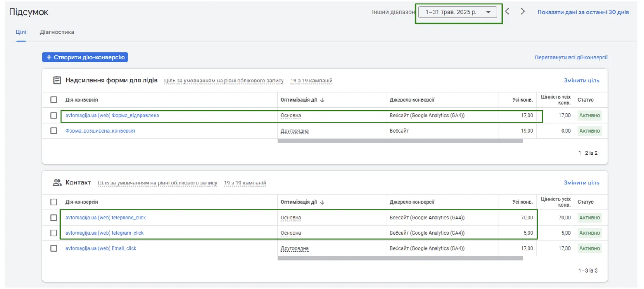Show data for the last 30 days link
This screenshot has width=644, height=289.
[x=583, y=12]
